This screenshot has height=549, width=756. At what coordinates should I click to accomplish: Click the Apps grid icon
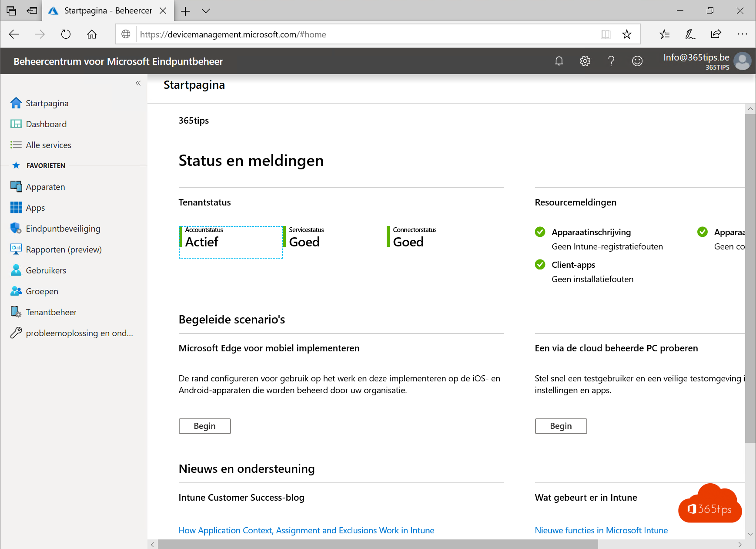pos(16,208)
